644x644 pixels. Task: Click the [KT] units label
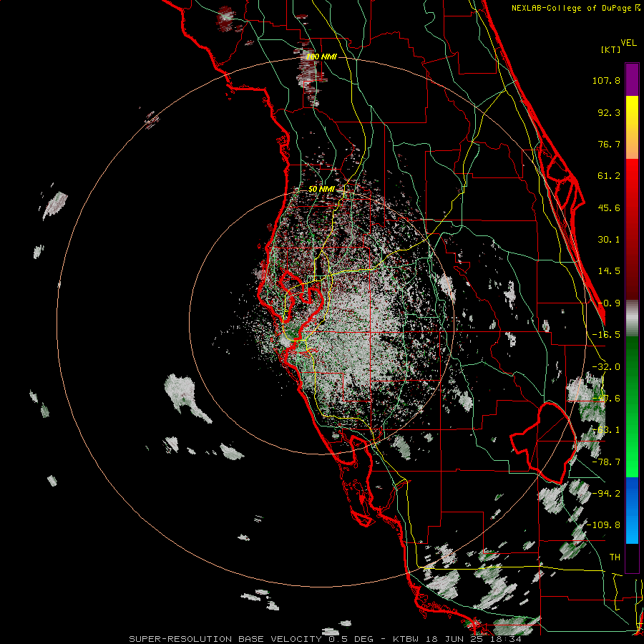(x=610, y=49)
